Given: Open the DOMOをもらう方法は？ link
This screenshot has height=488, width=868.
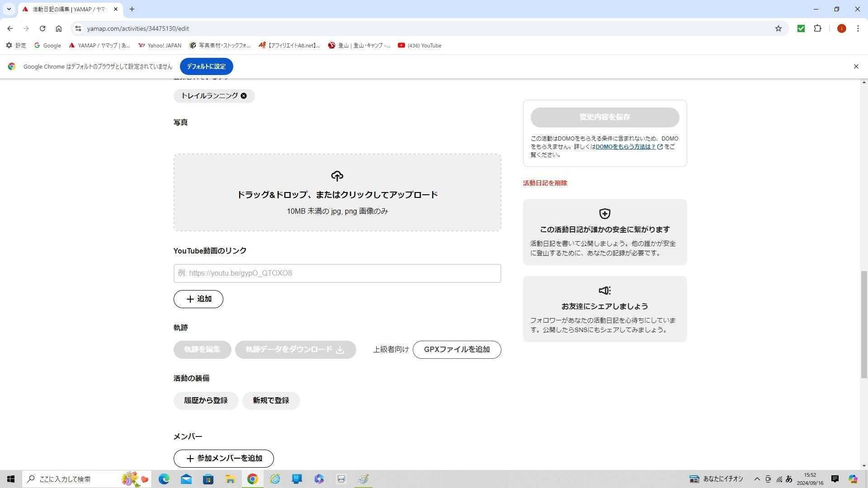Looking at the screenshot, I should point(625,147).
